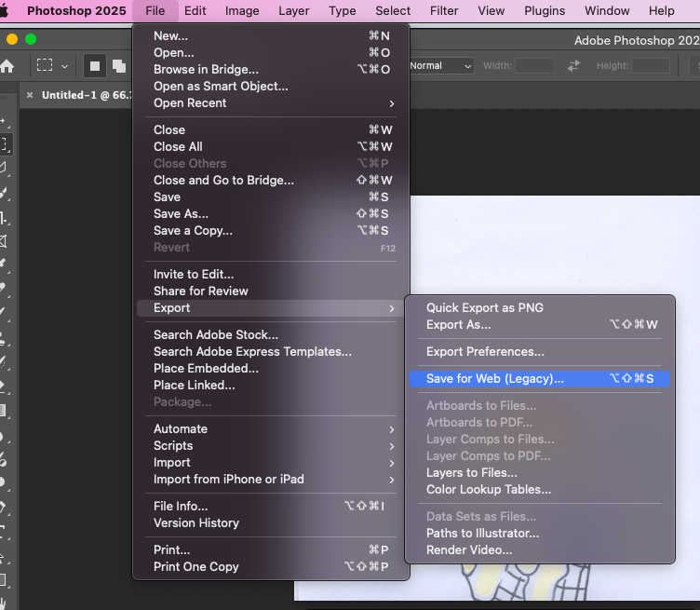Choose Save for Web (Legacy)
This screenshot has height=610, width=700.
coord(495,379)
